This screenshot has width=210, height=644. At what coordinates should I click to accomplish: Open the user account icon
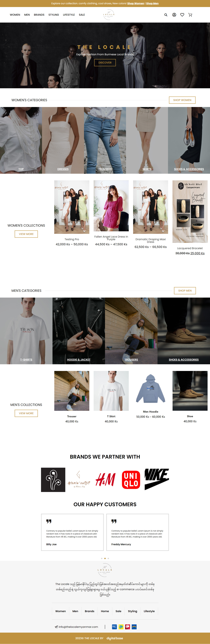coord(174,15)
